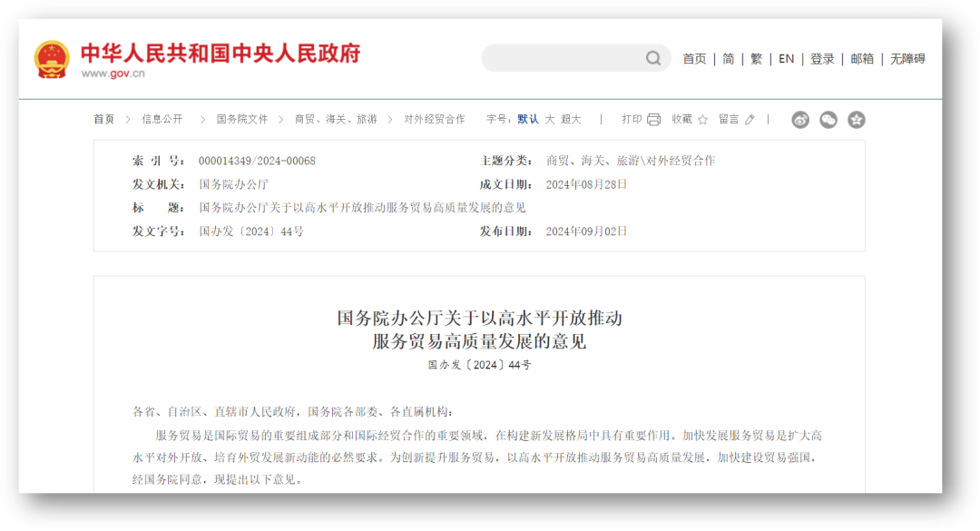Viewport: 980px width, 531px height.
Task: Click the 主题分类 field label
Action: pos(505,161)
